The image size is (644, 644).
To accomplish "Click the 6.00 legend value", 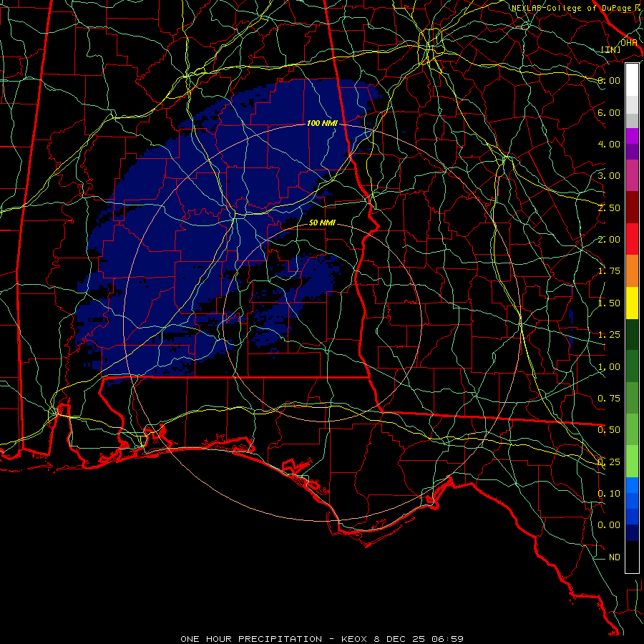I will (609, 112).
